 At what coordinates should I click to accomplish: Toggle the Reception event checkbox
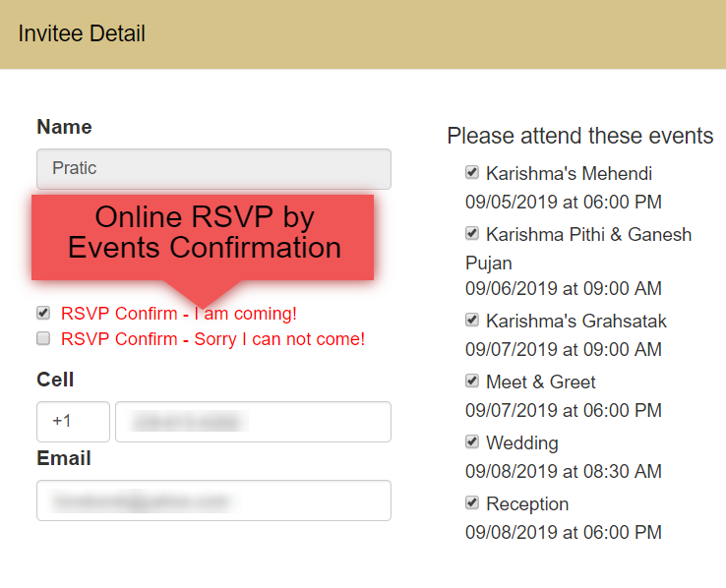point(472,502)
